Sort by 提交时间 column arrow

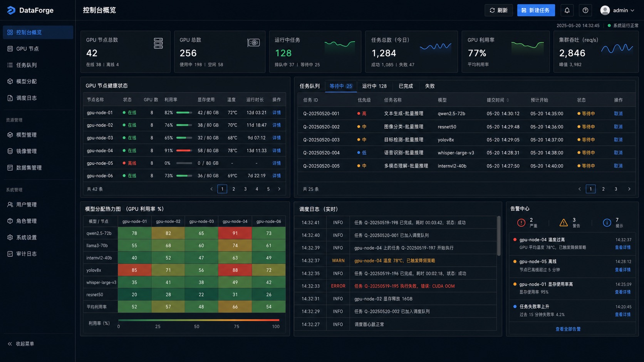click(508, 100)
